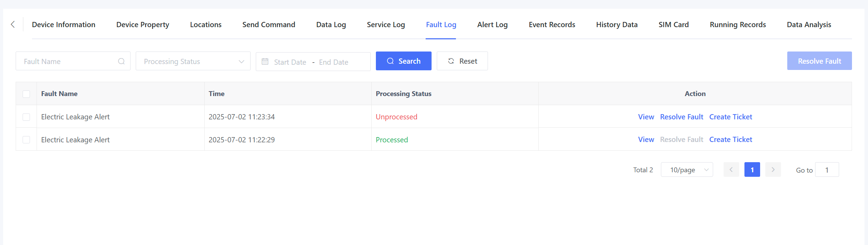Create Ticket for the Processed fault

coord(730,140)
